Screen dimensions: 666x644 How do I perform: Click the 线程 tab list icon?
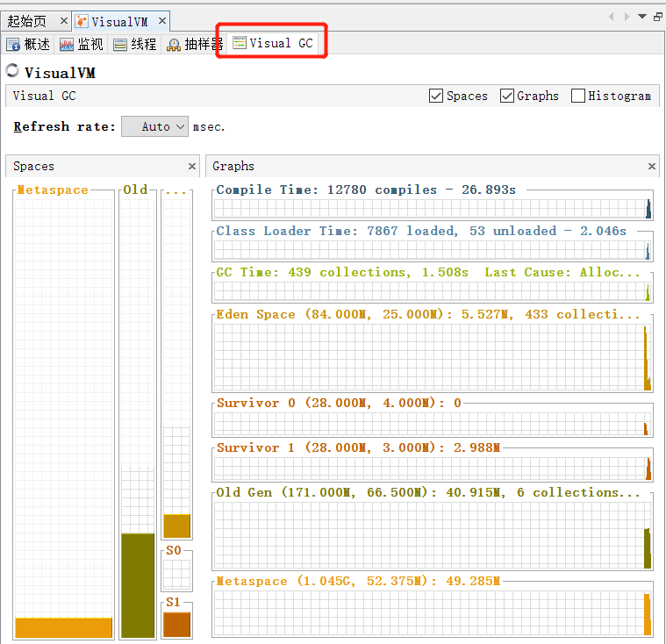click(x=120, y=45)
